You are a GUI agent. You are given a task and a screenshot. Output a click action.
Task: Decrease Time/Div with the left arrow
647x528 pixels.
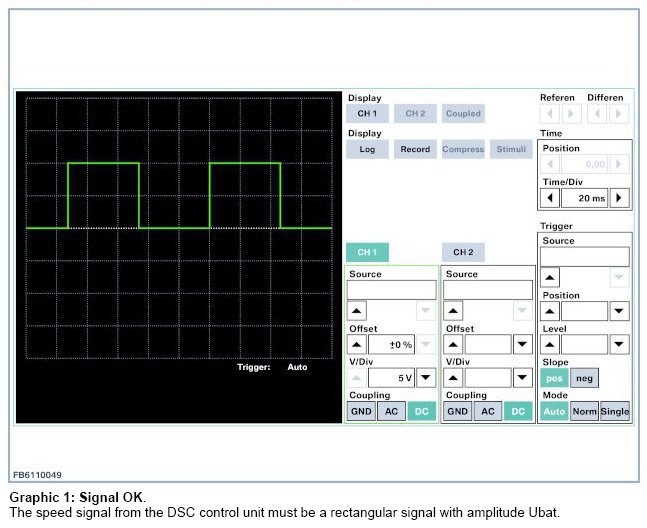(x=550, y=198)
